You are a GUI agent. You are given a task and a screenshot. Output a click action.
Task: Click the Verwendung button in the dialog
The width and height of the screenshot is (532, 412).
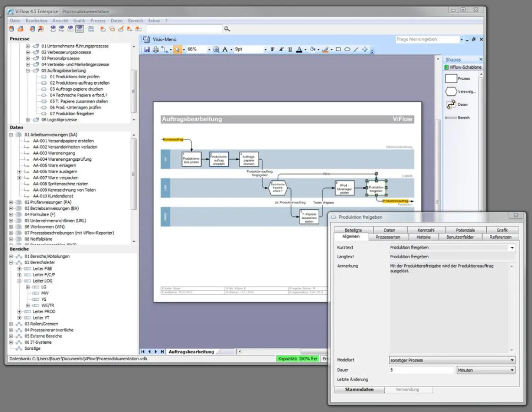click(x=408, y=390)
